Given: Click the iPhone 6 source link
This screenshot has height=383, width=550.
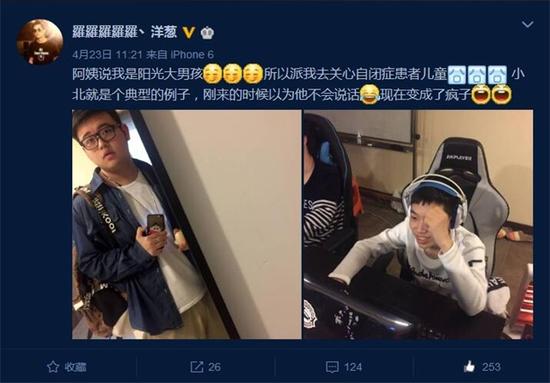Looking at the screenshot, I should click(192, 54).
